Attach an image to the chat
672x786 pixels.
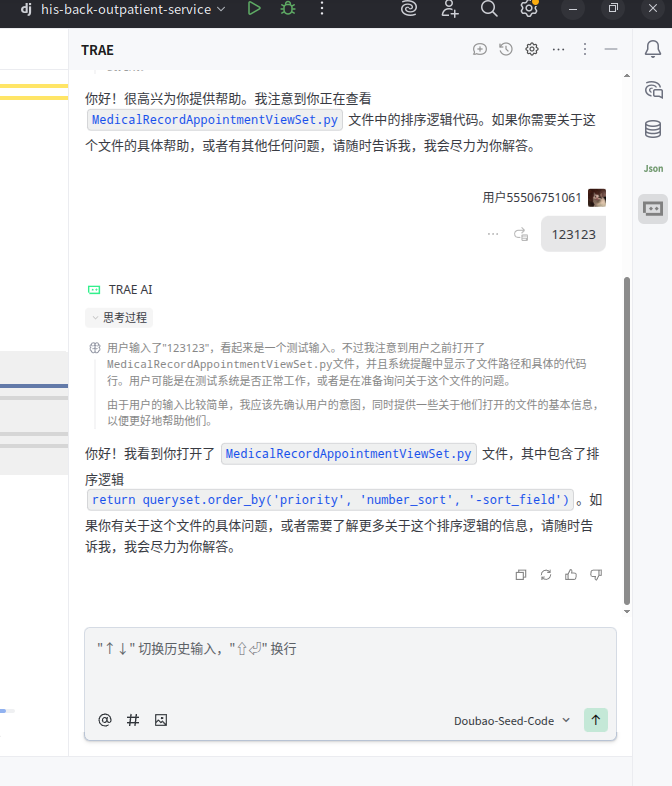160,720
